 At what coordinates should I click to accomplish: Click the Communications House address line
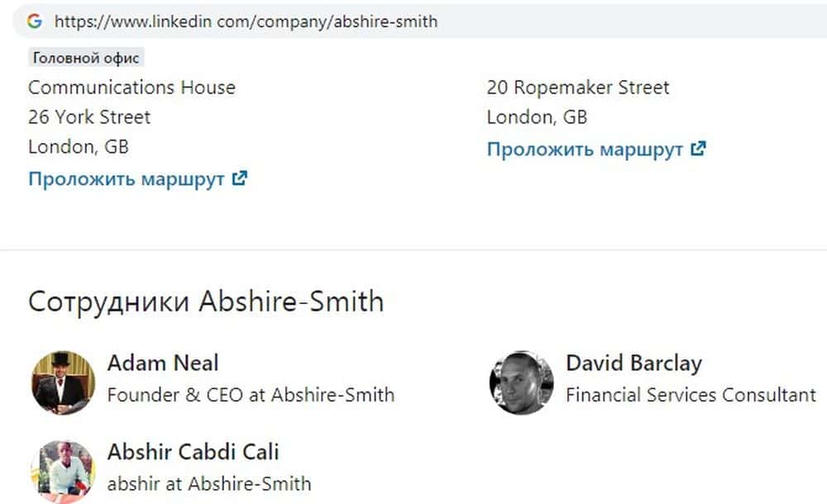pos(131,88)
